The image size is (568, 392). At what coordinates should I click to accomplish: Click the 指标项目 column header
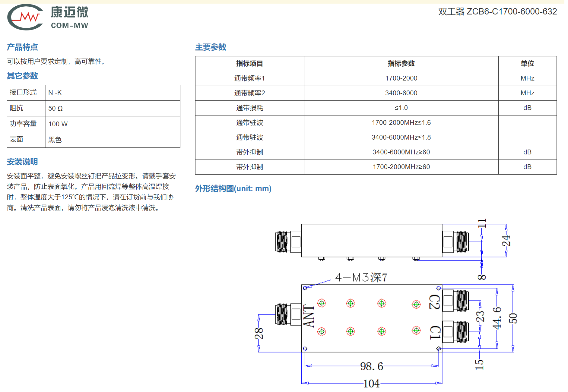249,64
